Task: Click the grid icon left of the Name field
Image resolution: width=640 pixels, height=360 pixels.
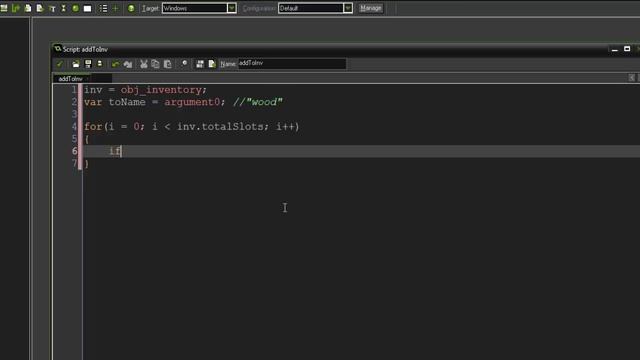Action: coord(200,64)
